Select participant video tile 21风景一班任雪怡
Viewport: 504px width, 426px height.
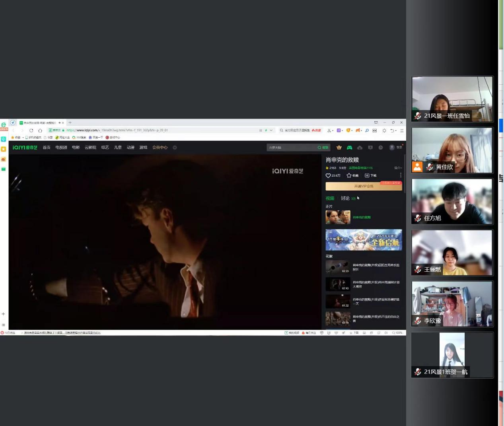point(452,99)
